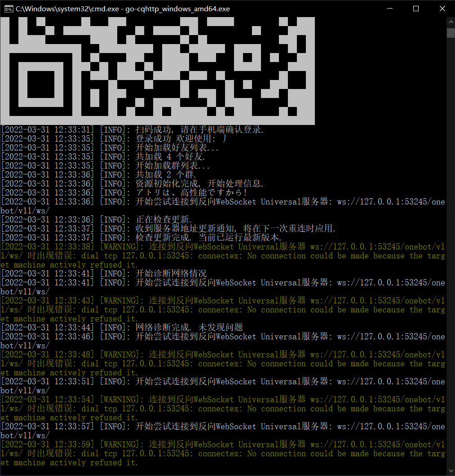Click the INFO line timestamped 12:33:46

click(x=223, y=341)
